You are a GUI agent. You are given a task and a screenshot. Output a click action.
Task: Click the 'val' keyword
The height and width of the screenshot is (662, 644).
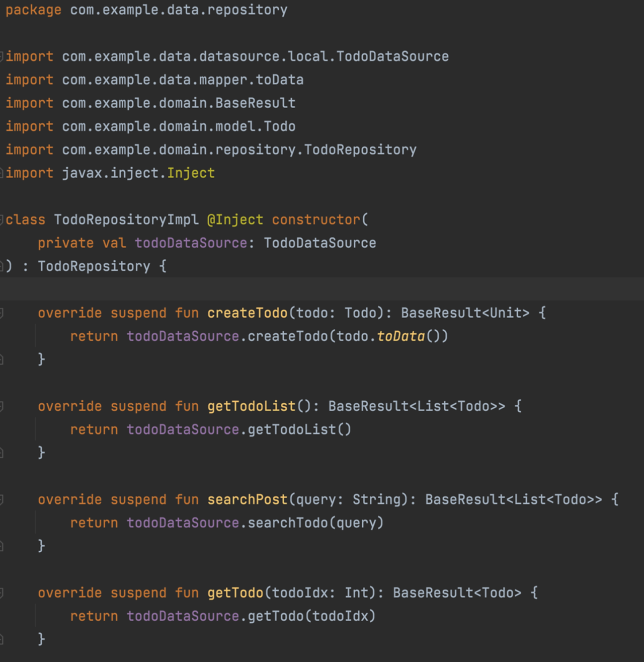click(114, 243)
